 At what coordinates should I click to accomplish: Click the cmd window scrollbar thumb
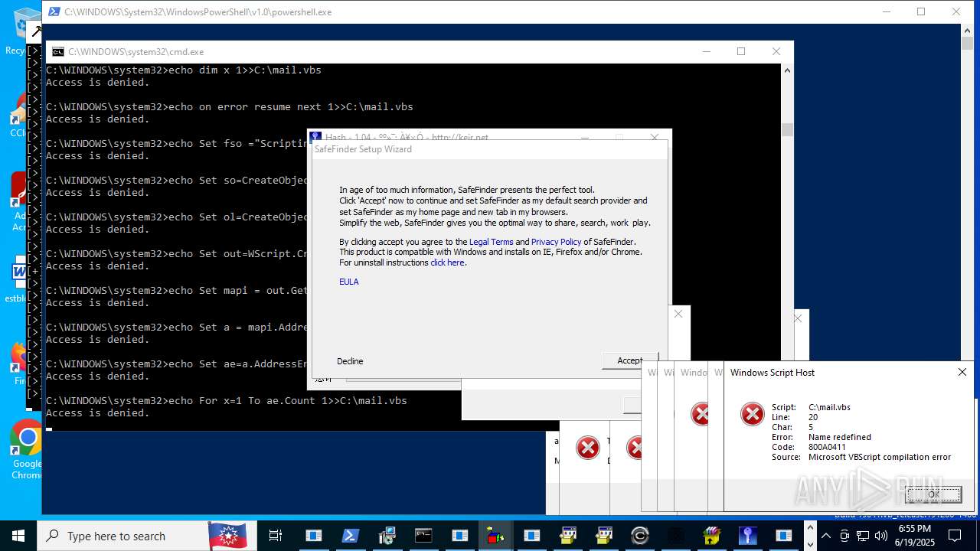(x=787, y=129)
